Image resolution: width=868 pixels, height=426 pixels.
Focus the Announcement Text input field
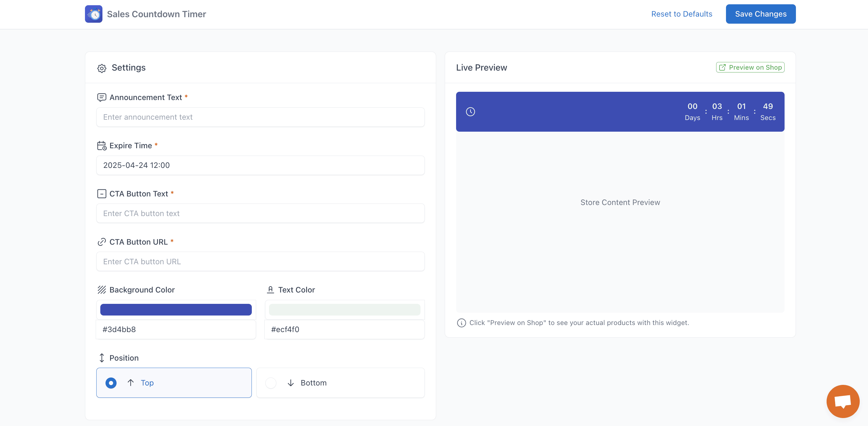tap(260, 117)
